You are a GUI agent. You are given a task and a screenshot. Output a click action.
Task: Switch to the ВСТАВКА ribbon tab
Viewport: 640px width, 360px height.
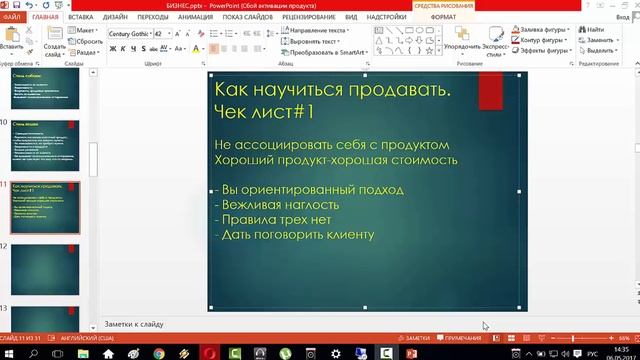pyautogui.click(x=81, y=17)
